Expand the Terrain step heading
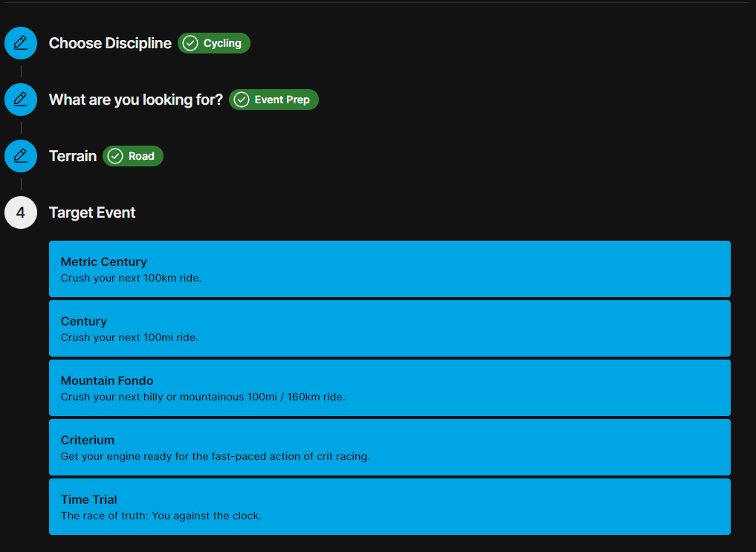 pyautogui.click(x=73, y=156)
